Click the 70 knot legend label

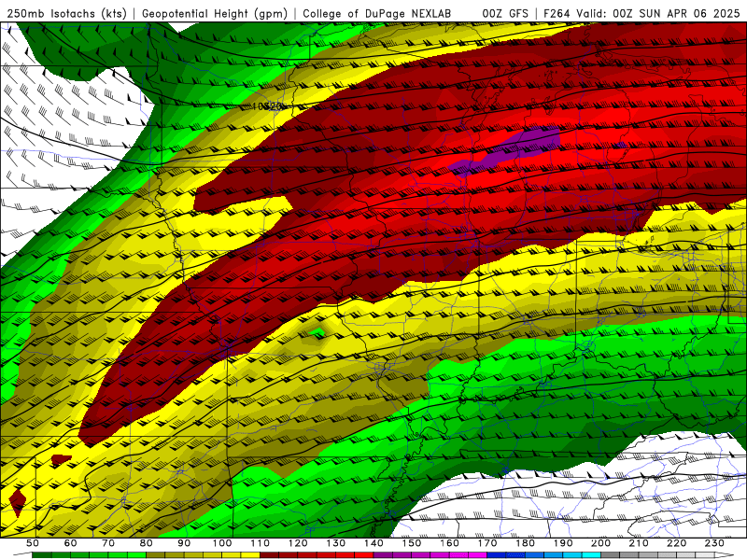[108, 543]
